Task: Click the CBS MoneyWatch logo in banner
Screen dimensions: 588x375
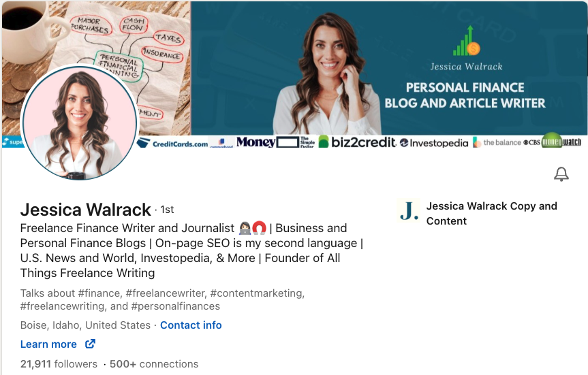Action: click(x=553, y=142)
